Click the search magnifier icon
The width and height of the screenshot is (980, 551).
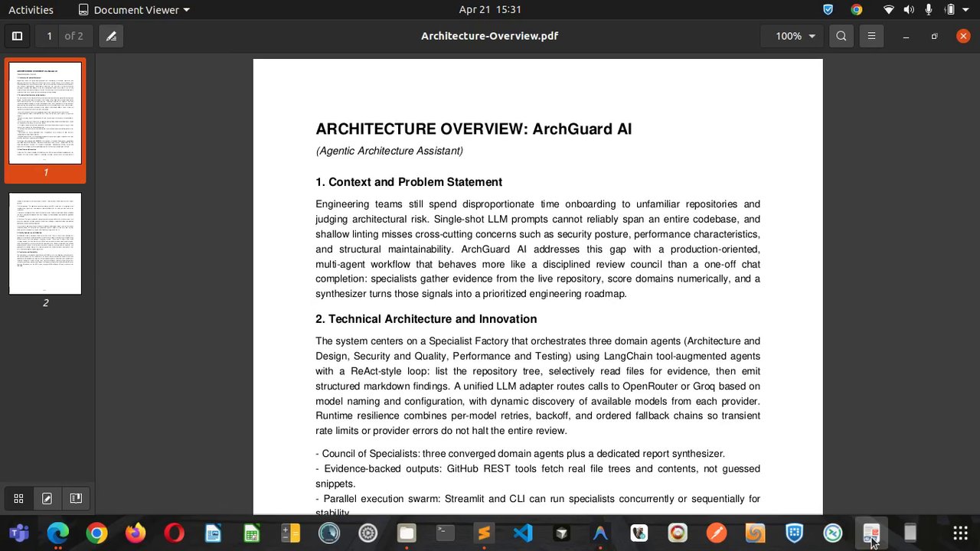point(841,36)
